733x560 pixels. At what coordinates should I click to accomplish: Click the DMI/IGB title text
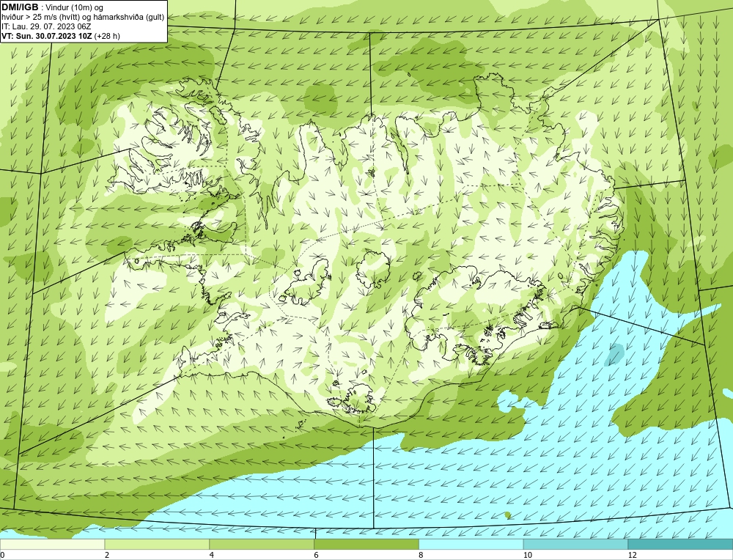20,7
